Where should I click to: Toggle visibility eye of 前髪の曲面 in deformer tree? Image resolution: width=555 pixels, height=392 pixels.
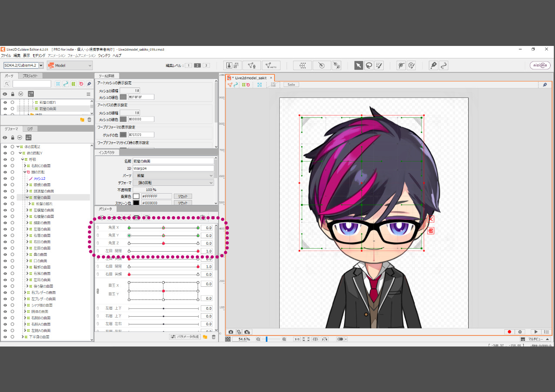[5, 197]
